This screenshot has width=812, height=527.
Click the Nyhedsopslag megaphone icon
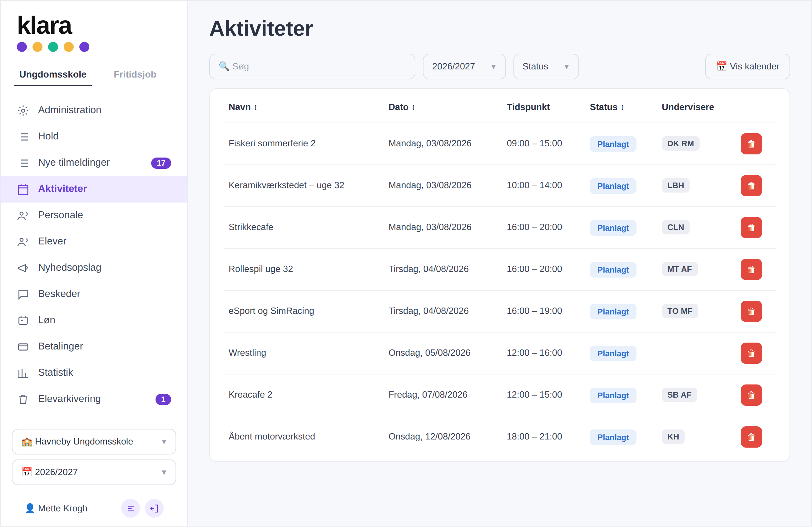[x=23, y=268]
